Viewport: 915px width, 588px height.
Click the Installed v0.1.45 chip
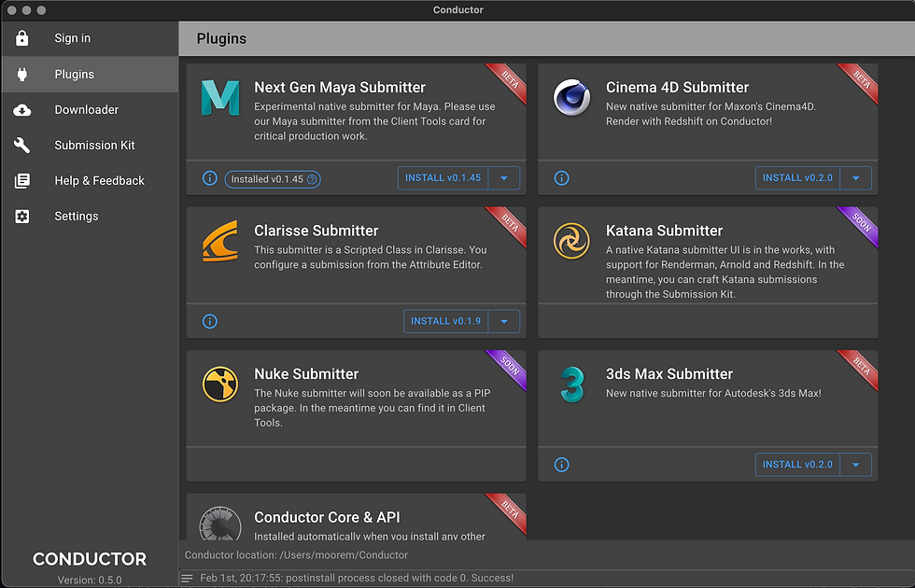coord(273,179)
